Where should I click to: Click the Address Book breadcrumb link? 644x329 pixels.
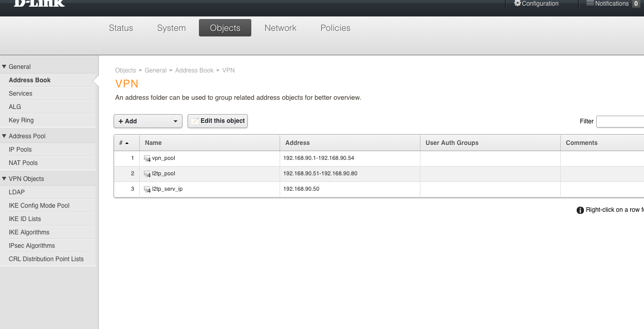pos(194,70)
